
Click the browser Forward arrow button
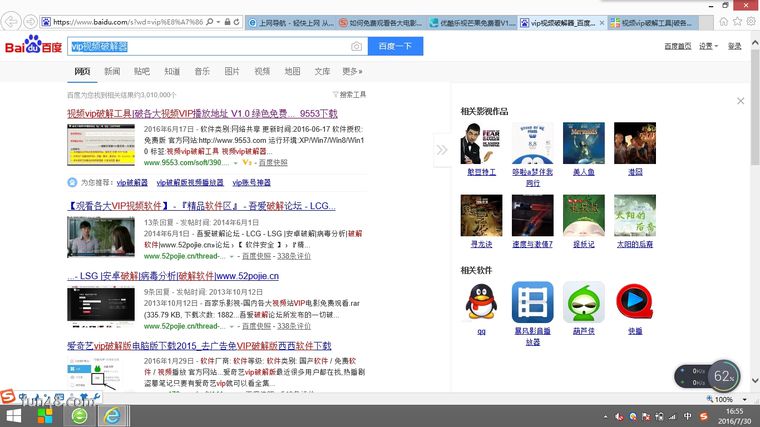(x=31, y=22)
